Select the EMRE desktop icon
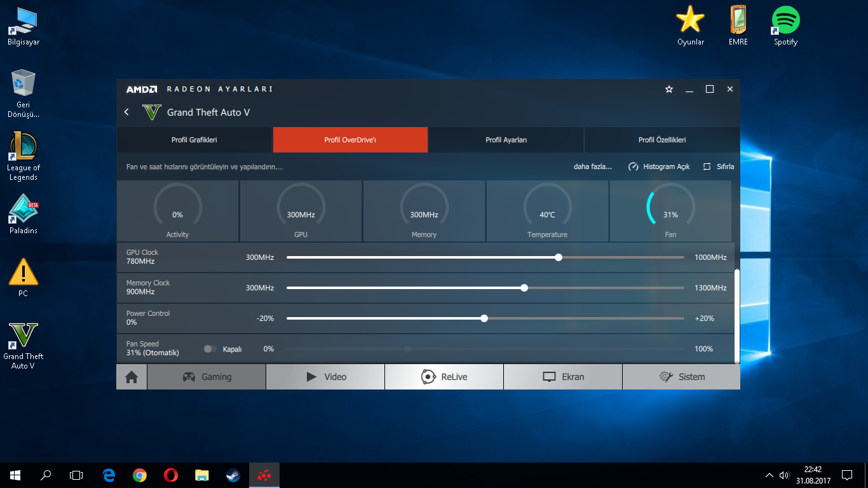The height and width of the screenshot is (488, 868). pyautogui.click(x=738, y=26)
